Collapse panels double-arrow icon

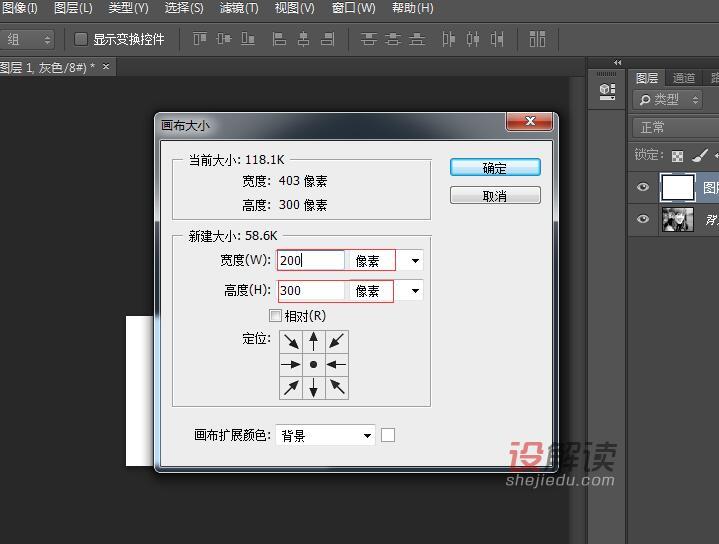click(618, 62)
